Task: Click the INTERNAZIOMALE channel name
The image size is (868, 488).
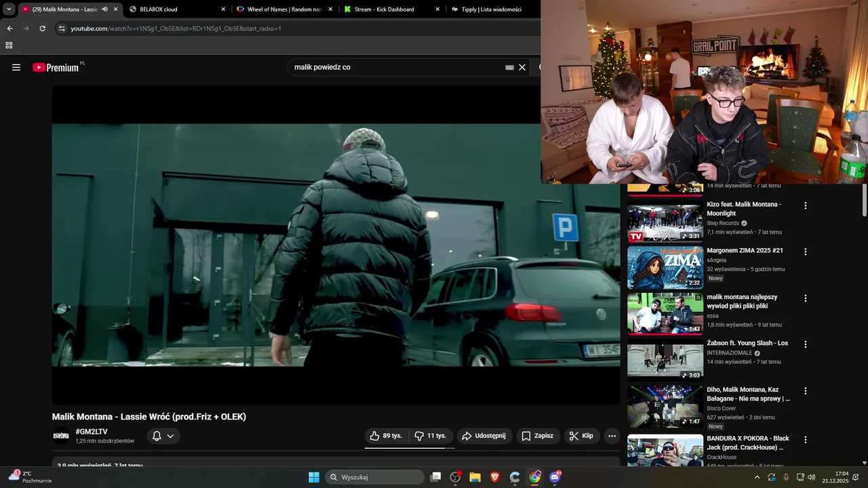Action: (729, 353)
